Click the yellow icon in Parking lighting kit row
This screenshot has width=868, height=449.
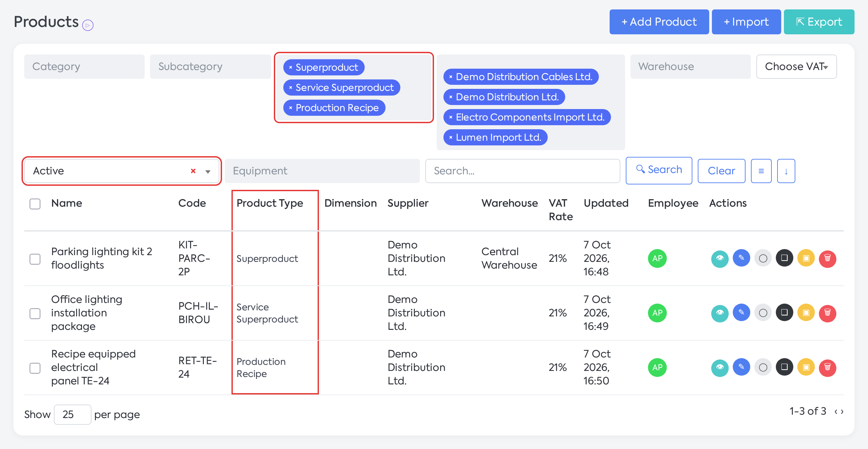(806, 258)
